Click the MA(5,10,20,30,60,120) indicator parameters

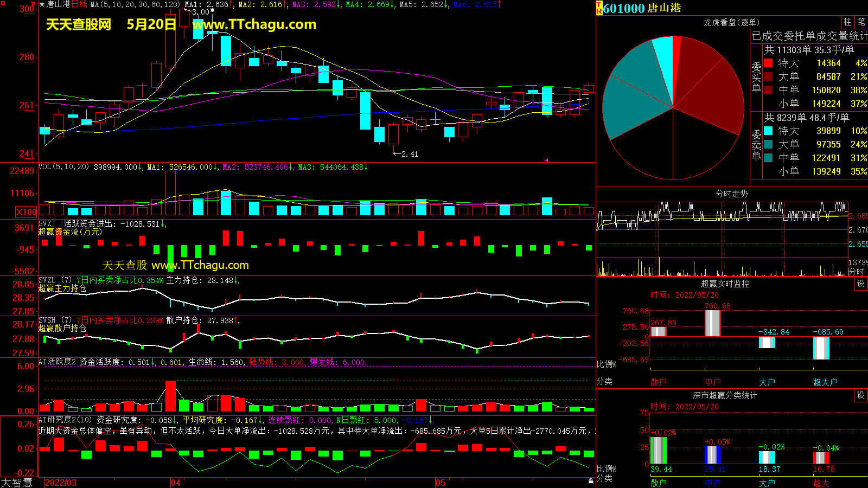(x=135, y=4)
